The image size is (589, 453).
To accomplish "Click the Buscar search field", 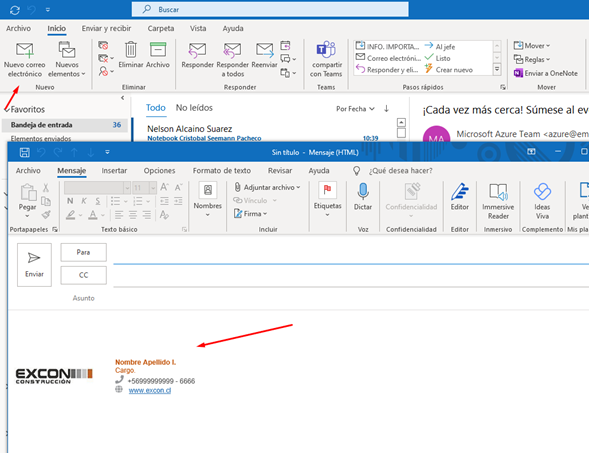I will (270, 9).
